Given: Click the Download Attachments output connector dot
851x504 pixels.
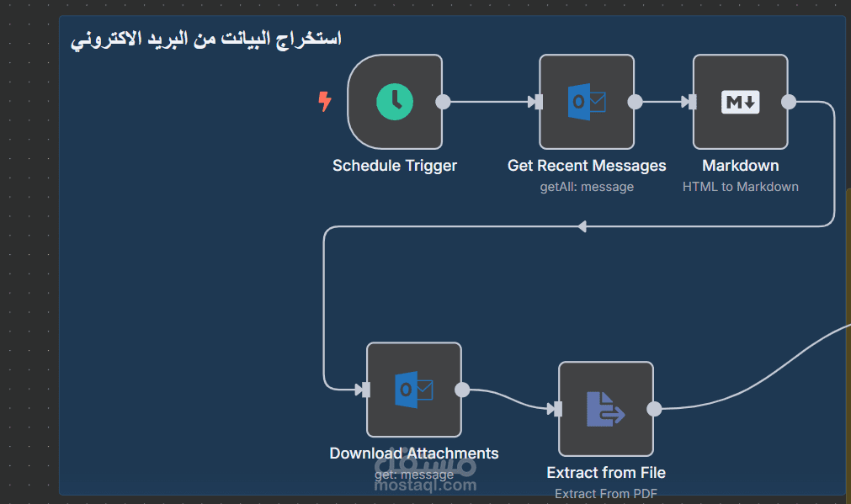Looking at the screenshot, I should coord(462,390).
